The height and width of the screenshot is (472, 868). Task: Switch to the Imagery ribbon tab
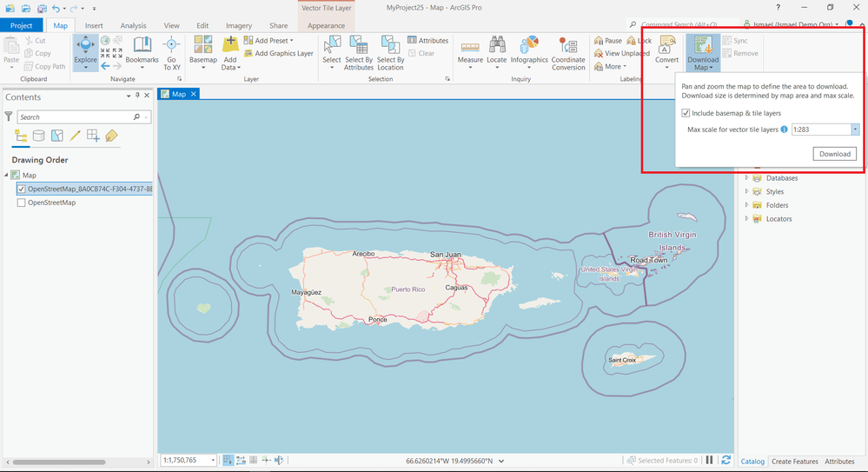pyautogui.click(x=239, y=25)
